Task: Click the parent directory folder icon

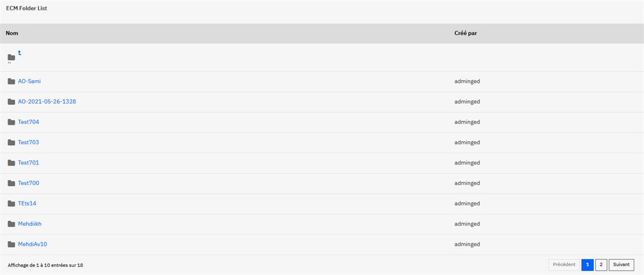Action: [11, 57]
